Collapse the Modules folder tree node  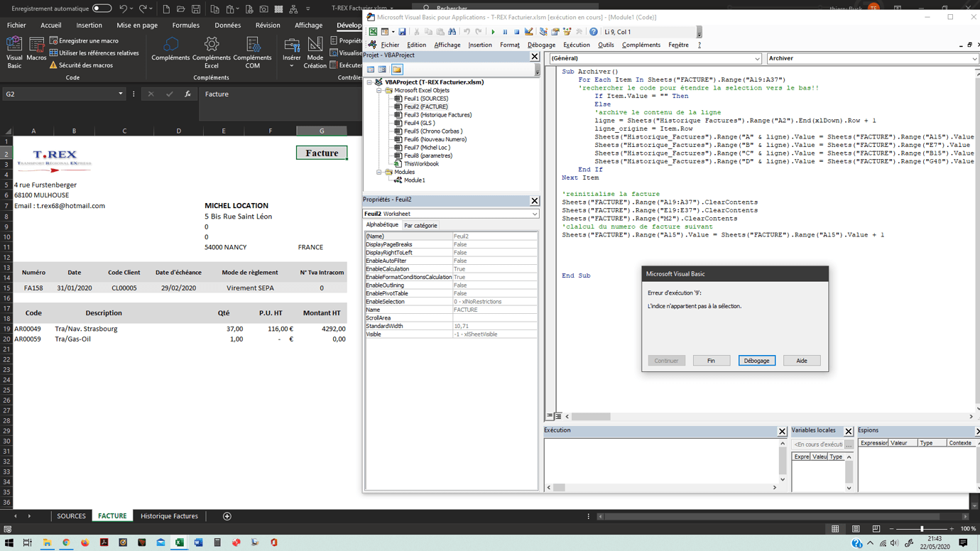coord(379,172)
